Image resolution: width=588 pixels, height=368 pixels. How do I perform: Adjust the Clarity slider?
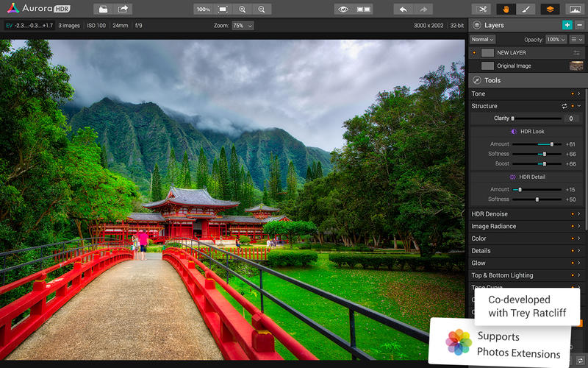537,118
